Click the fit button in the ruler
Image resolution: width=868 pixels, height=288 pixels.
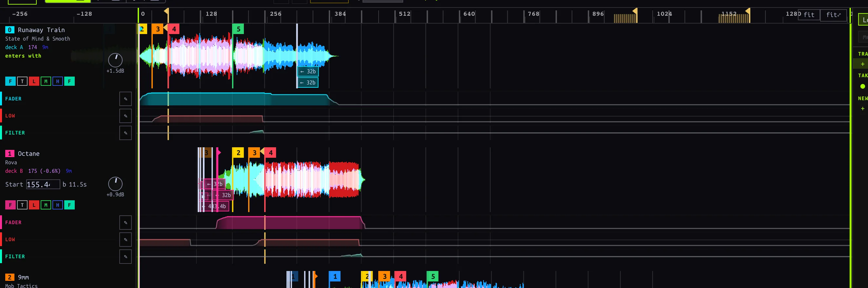point(809,15)
